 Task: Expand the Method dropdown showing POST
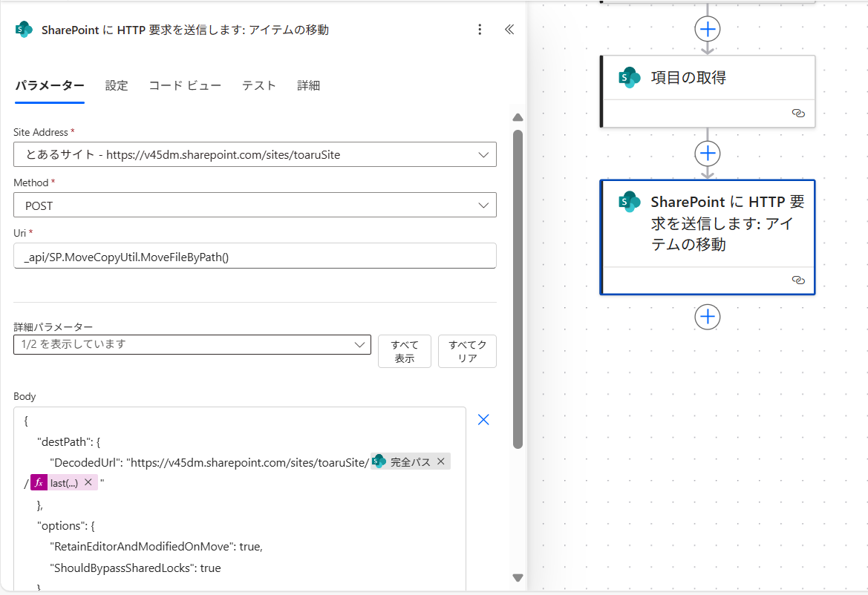pyautogui.click(x=255, y=206)
